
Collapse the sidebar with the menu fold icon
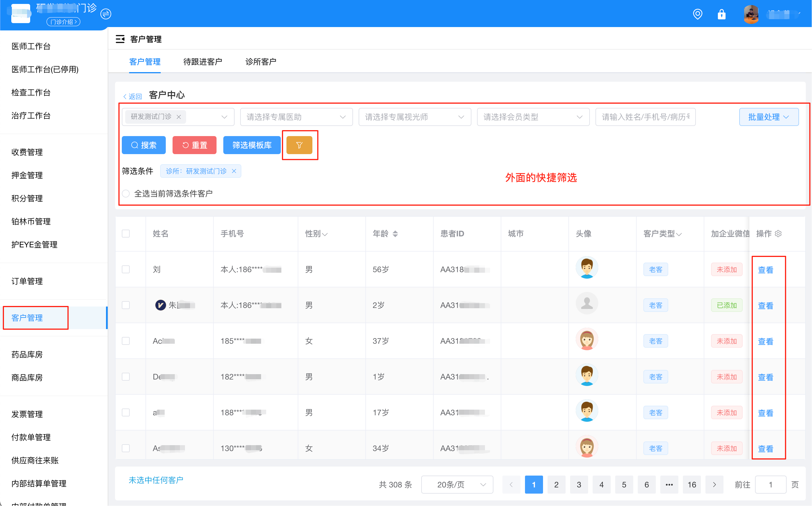pos(120,39)
